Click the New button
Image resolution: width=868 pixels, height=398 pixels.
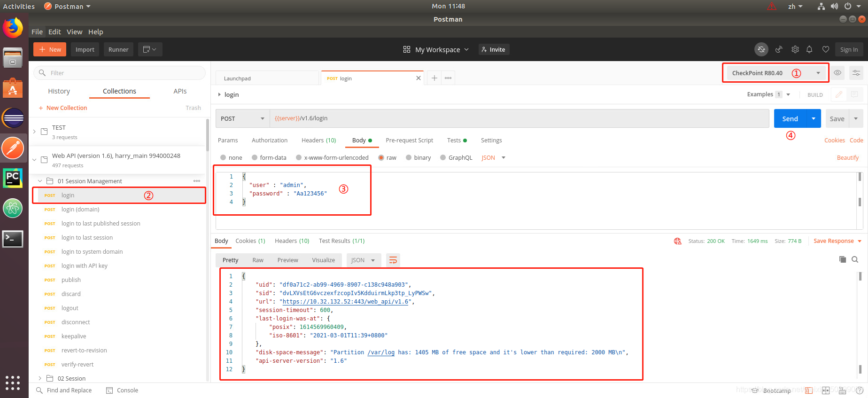[50, 49]
